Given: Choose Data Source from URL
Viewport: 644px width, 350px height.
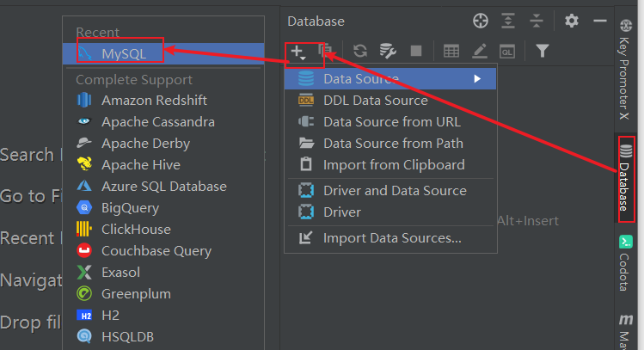Looking at the screenshot, I should tap(390, 122).
